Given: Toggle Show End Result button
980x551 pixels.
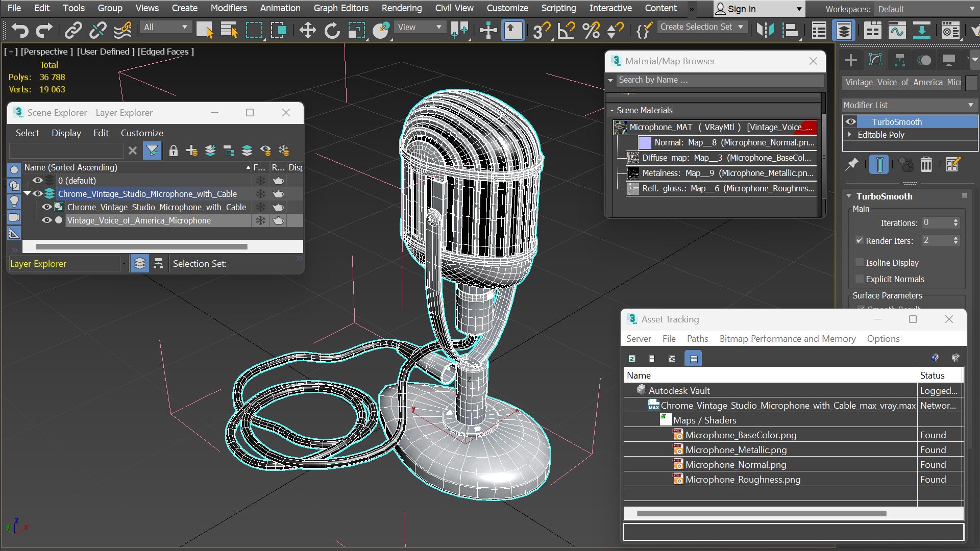Looking at the screenshot, I should pos(879,164).
